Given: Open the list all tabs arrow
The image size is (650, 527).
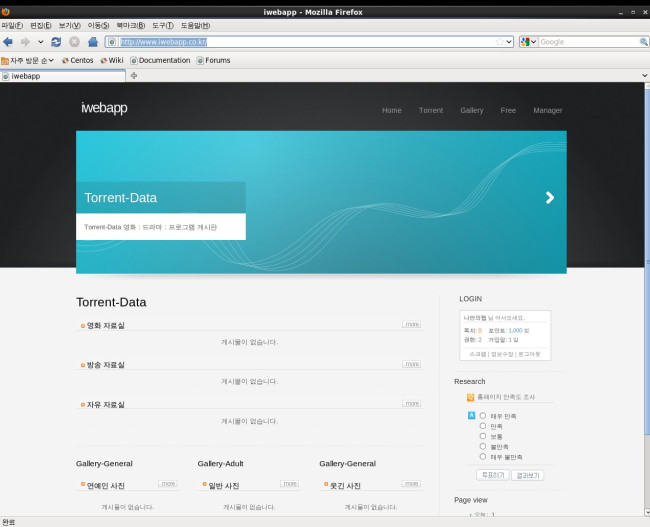Looking at the screenshot, I should 645,75.
